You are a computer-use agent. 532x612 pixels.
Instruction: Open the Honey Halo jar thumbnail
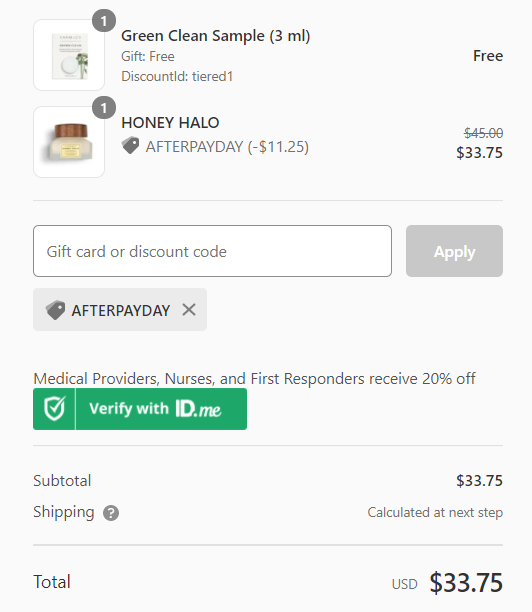(x=69, y=142)
